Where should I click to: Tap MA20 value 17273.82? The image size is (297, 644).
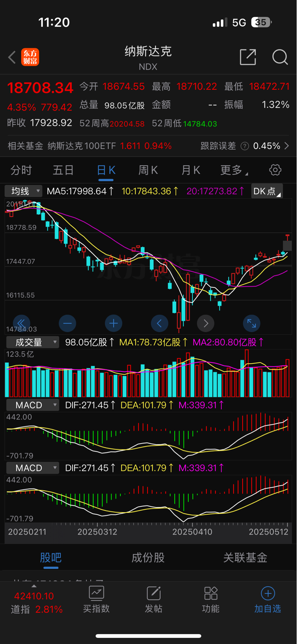tap(216, 191)
